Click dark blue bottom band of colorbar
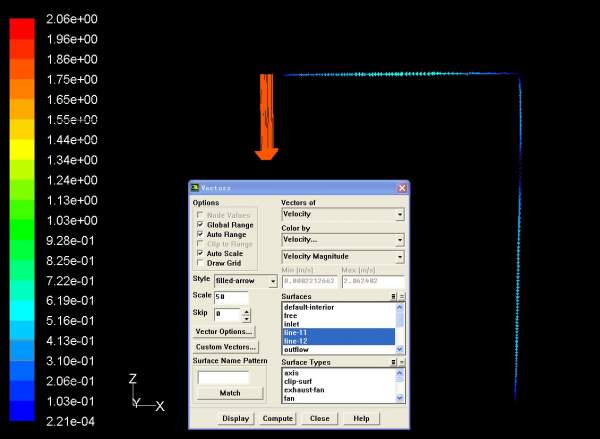The height and width of the screenshot is (439, 600). pos(22,411)
